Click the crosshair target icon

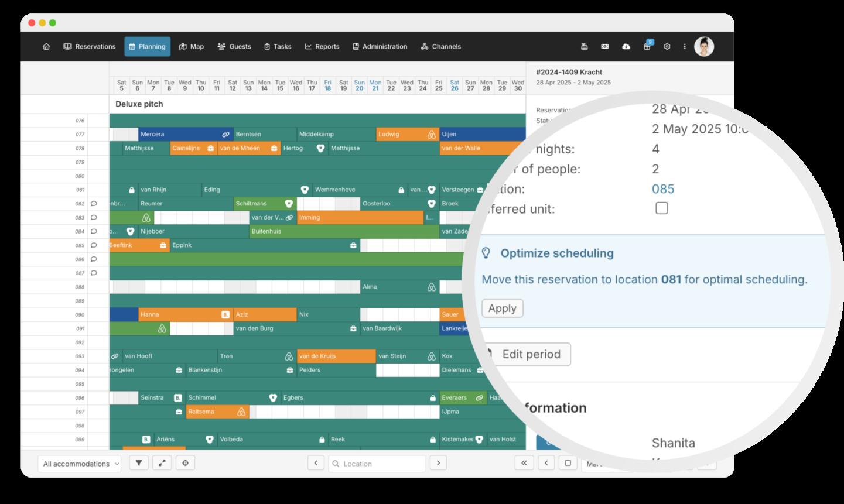186,463
